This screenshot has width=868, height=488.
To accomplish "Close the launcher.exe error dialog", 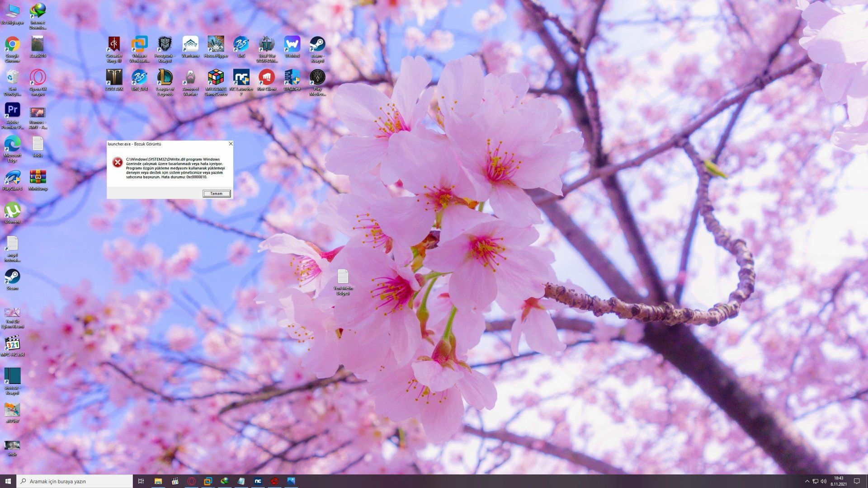I will click(x=231, y=144).
